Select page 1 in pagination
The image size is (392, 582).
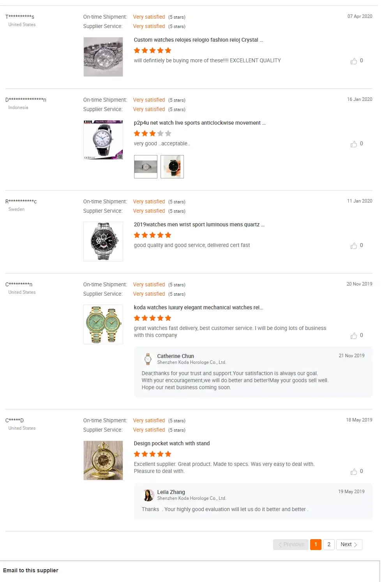pyautogui.click(x=316, y=545)
